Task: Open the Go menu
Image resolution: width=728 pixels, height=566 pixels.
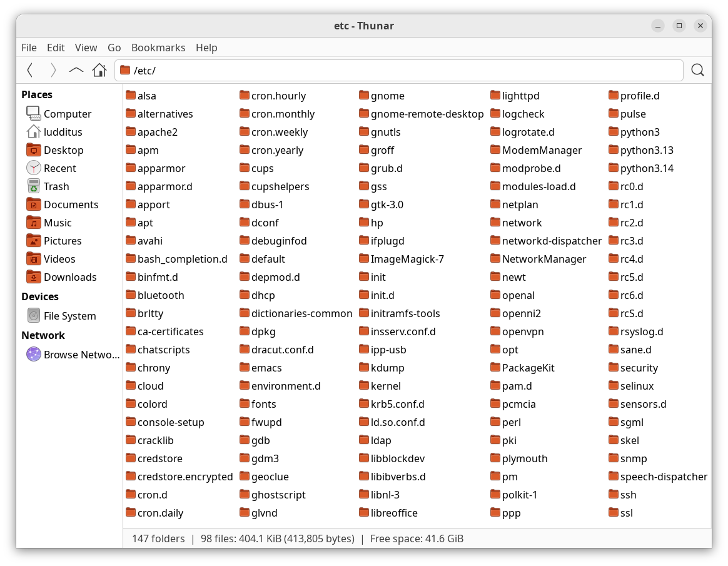Action: point(114,48)
